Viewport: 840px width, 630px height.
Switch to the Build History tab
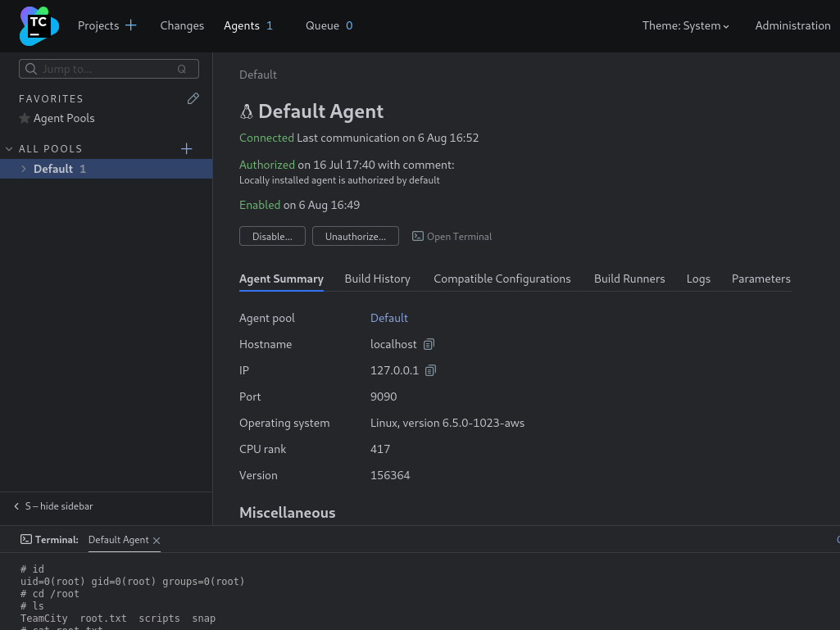click(377, 279)
